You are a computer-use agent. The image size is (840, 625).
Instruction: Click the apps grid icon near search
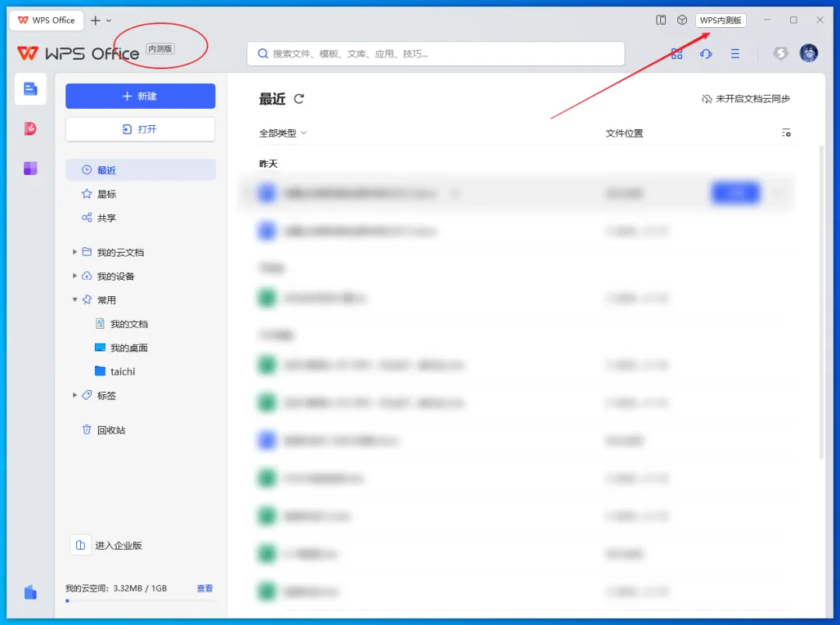pos(677,54)
